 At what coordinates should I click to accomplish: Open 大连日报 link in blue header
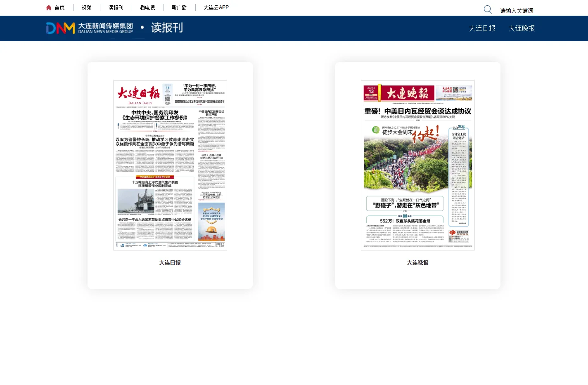(482, 28)
